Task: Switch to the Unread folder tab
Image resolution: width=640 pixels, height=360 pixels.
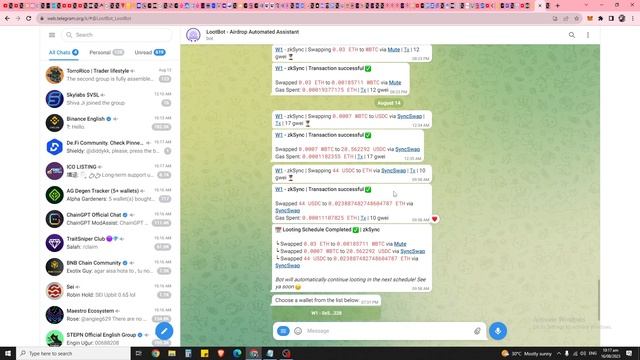Action: (x=150, y=53)
